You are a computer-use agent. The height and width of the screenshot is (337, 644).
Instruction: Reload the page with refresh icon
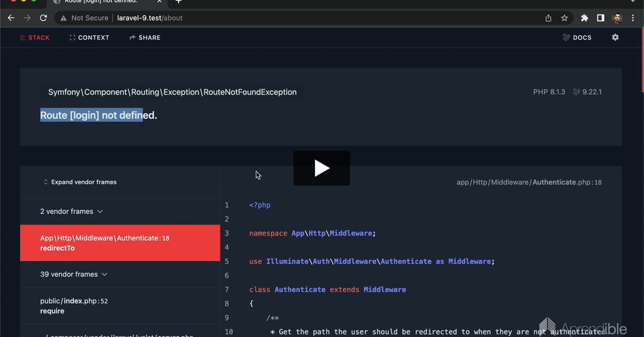coord(43,18)
